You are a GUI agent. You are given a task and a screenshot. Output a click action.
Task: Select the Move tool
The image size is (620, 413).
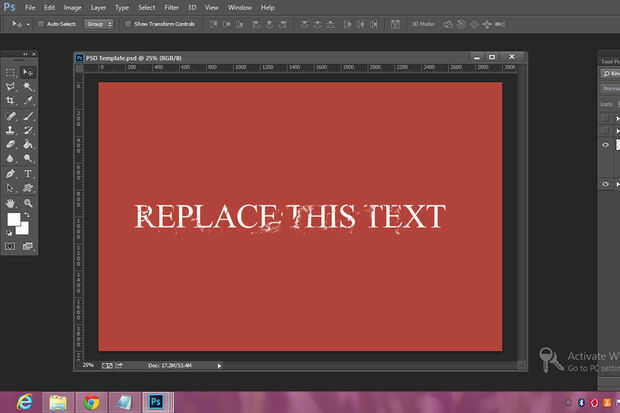[28, 73]
